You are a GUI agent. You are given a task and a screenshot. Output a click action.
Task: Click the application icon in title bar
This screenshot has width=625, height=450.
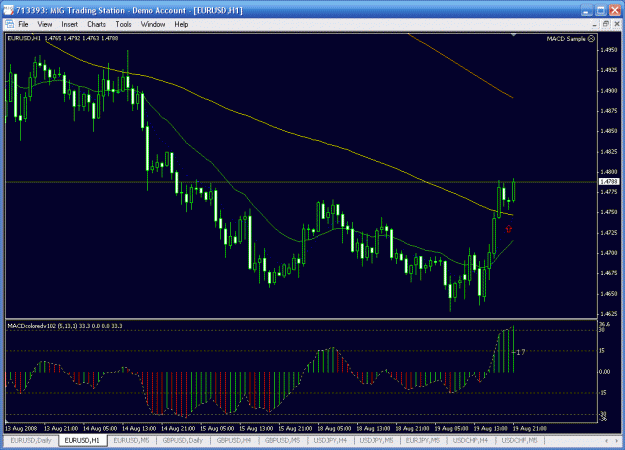click(8, 10)
